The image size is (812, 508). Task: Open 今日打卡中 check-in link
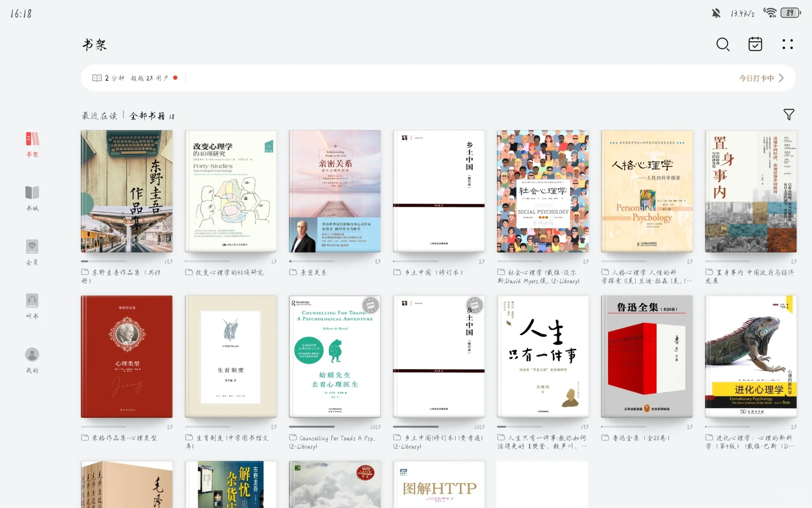coord(757,78)
